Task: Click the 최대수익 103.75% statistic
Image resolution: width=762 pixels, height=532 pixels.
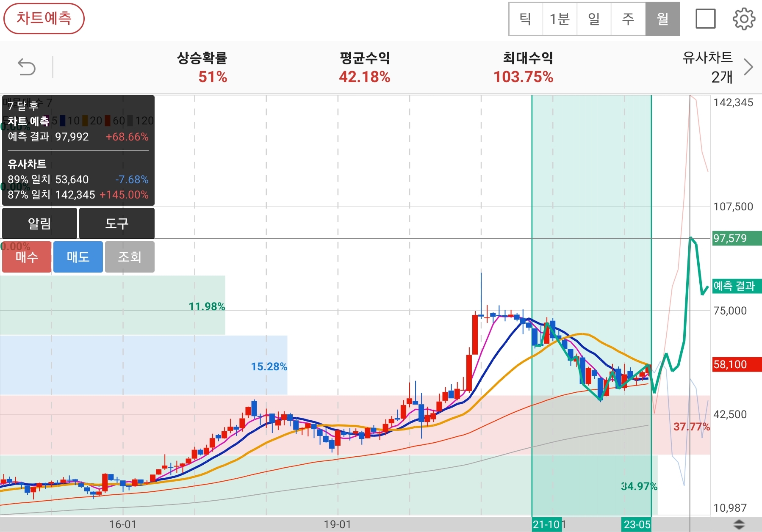Action: click(x=524, y=67)
